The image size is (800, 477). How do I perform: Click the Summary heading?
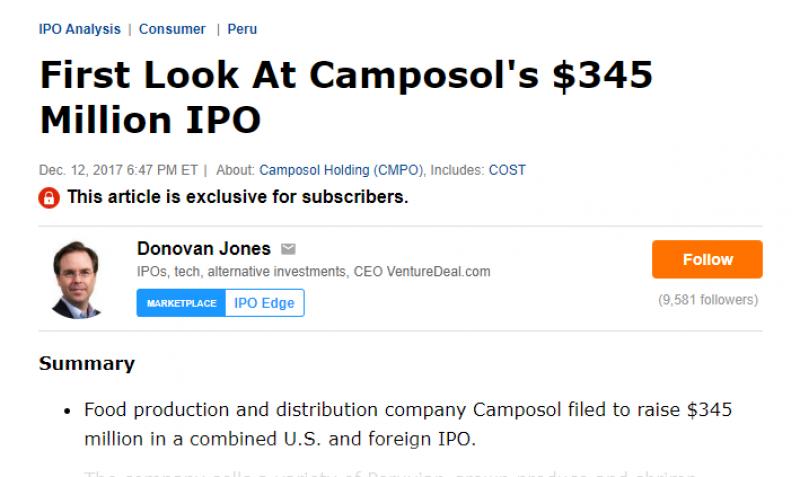click(x=86, y=363)
